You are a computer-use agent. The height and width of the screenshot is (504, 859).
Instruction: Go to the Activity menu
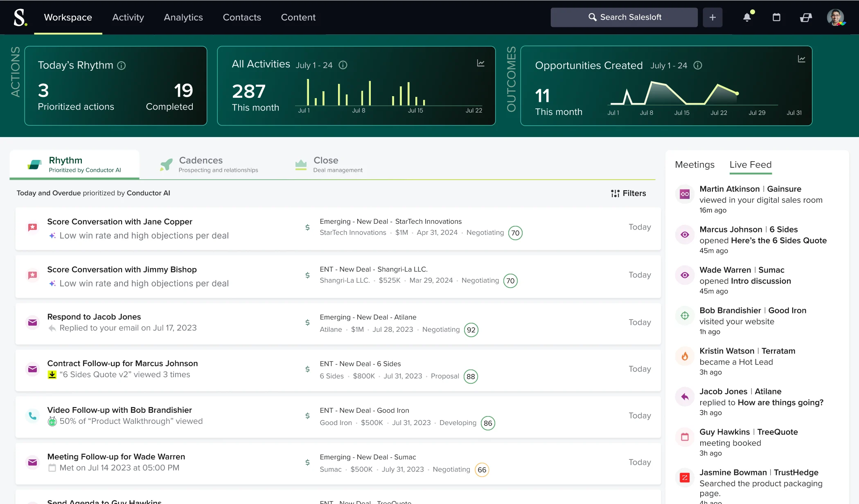(128, 17)
